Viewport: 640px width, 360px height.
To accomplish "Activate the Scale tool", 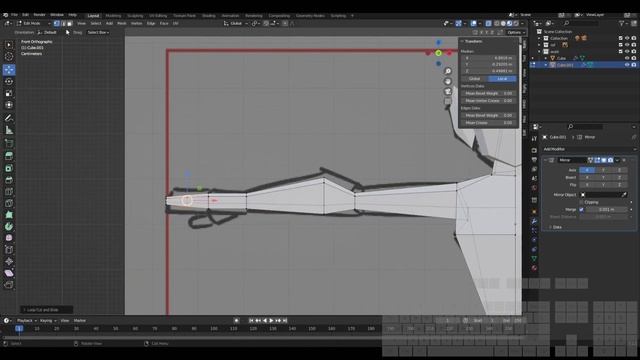I will point(9,93).
